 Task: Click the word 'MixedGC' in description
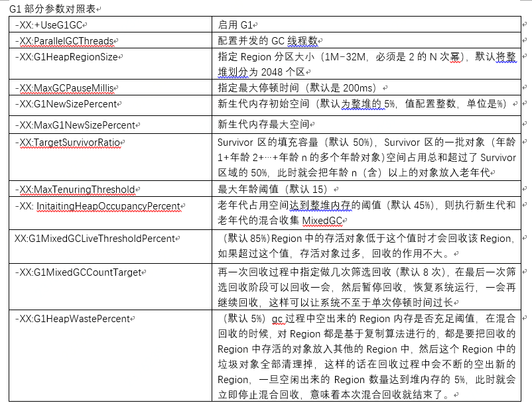[x=322, y=221]
